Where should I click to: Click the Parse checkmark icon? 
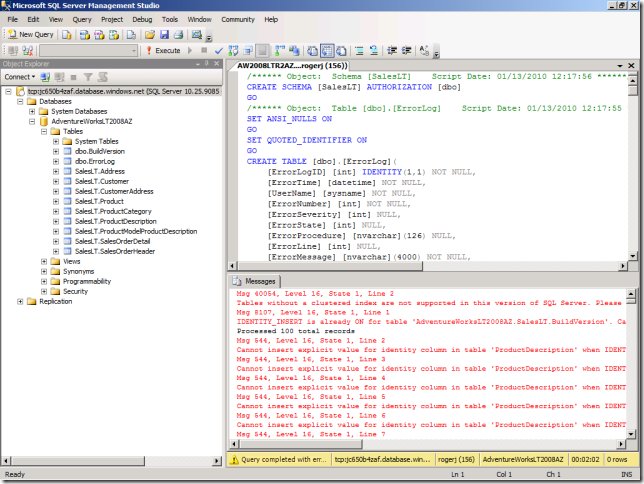(x=219, y=51)
